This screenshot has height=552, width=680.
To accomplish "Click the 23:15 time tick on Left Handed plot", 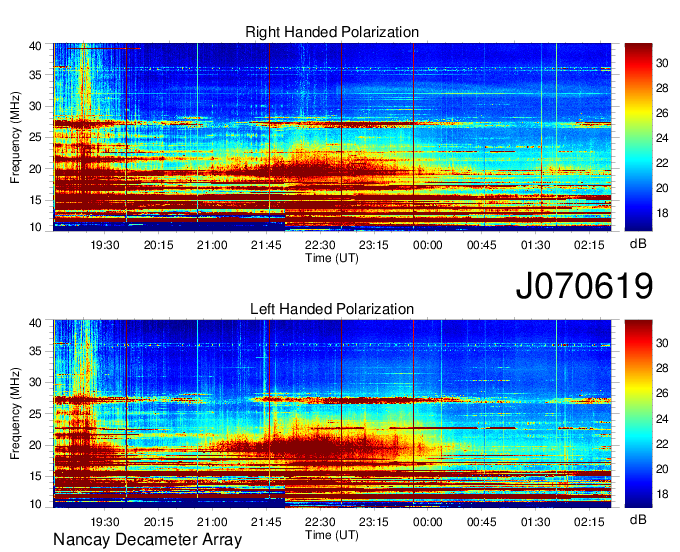I will click(x=374, y=522).
